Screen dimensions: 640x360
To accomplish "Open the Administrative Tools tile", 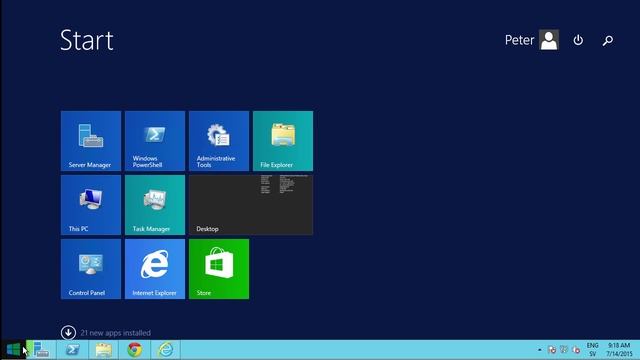I will point(219,141).
